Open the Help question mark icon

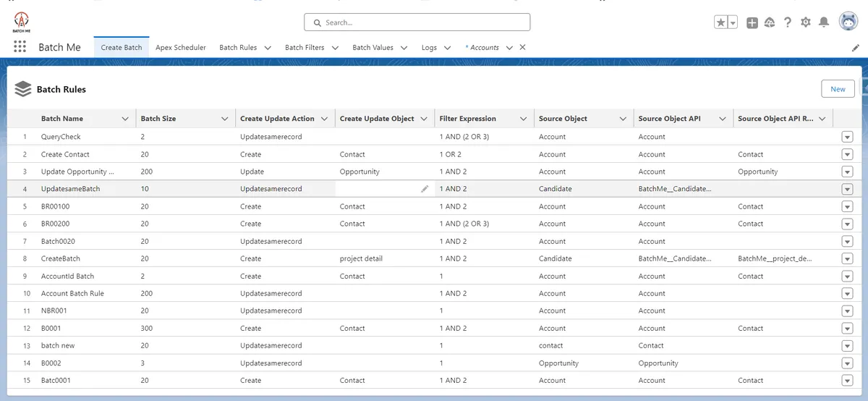(788, 22)
